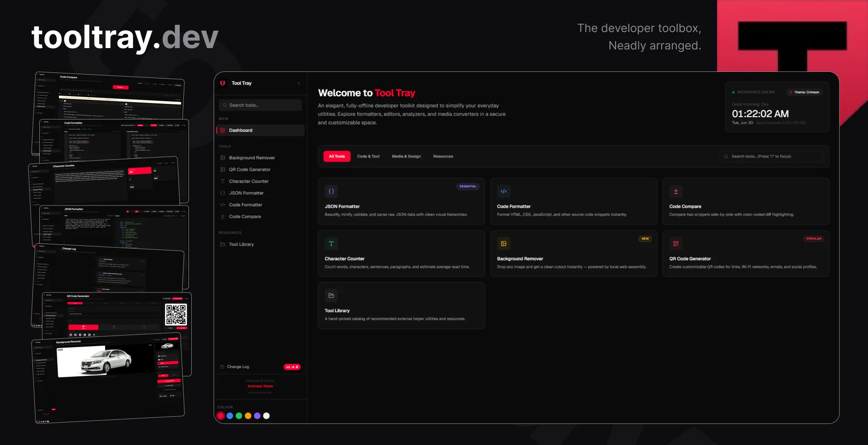Image resolution: width=868 pixels, height=445 pixels.
Task: Click Character Counter card T icon
Action: [x=331, y=244]
